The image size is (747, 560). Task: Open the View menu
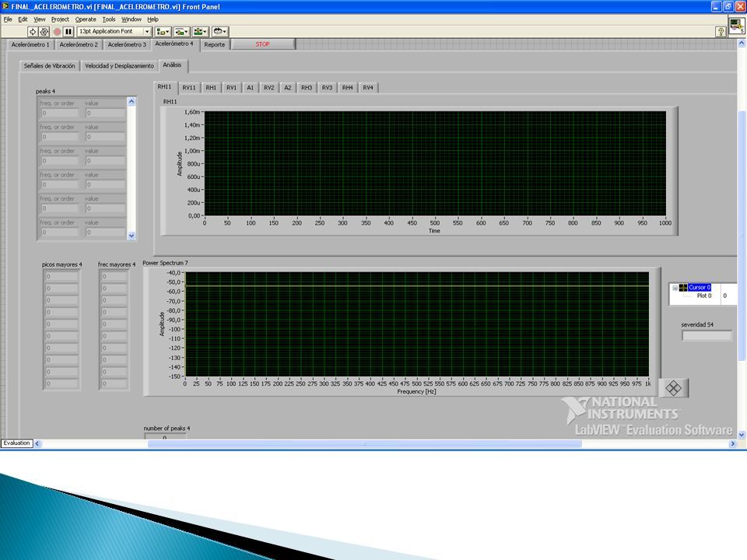point(40,19)
